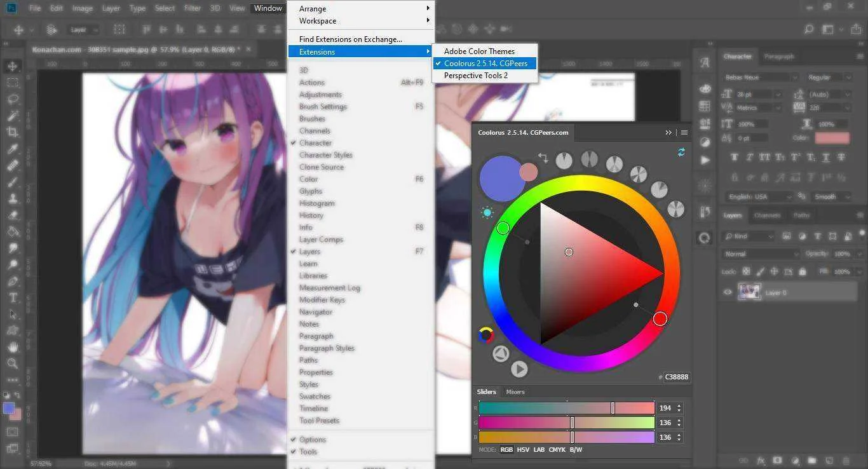This screenshot has width=868, height=469.
Task: Collapse the Coolorus panel with double arrows
Action: tap(668, 133)
